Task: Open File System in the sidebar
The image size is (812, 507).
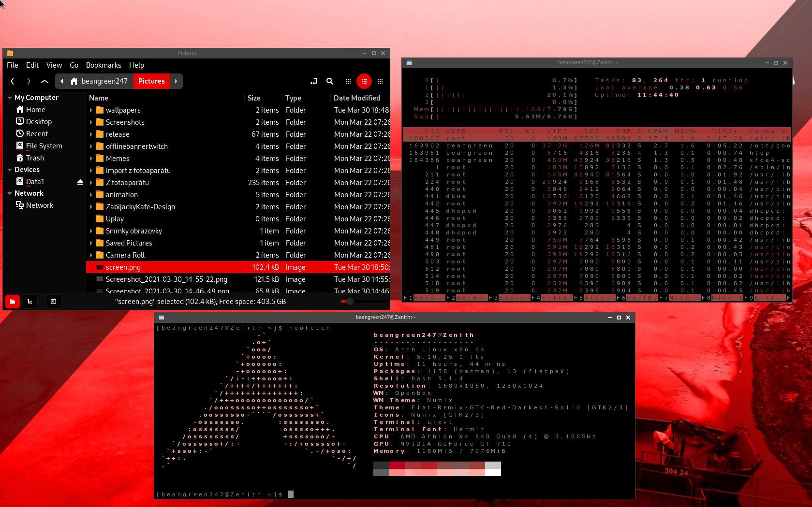Action: [39, 146]
